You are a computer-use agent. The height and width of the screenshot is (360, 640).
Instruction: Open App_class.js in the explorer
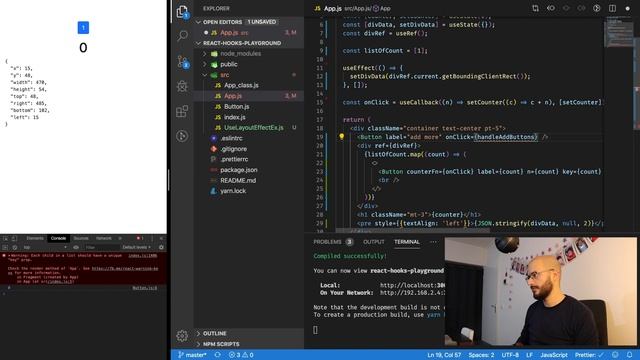[x=249, y=85]
